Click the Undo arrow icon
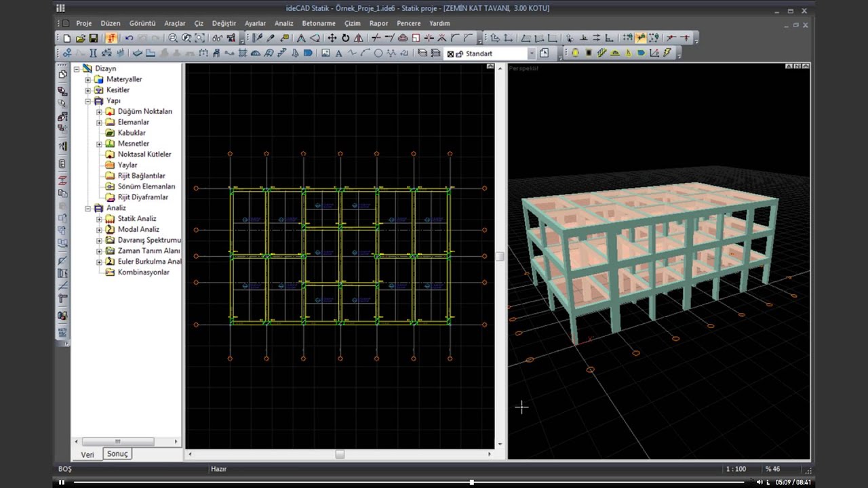The image size is (868, 488). pos(129,39)
